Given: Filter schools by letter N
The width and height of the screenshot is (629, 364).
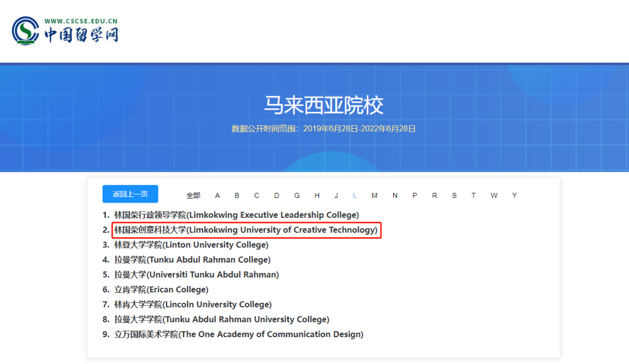Looking at the screenshot, I should 395,196.
